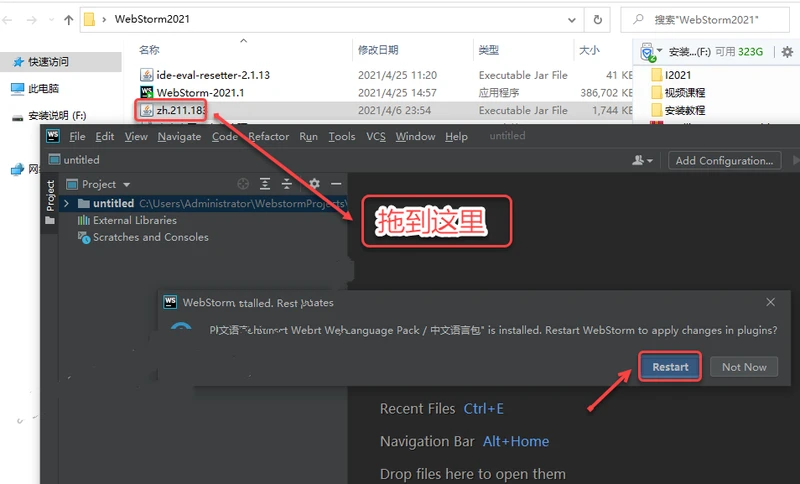Screen dimensions: 800x484
Task: Open the Tools menu
Action: (x=341, y=136)
